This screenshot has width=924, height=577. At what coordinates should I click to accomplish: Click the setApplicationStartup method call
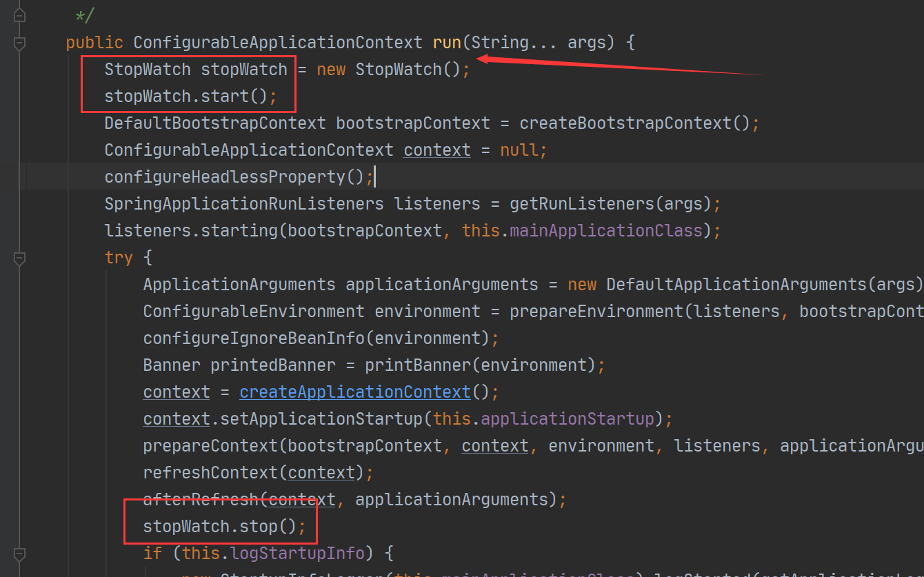(316, 419)
